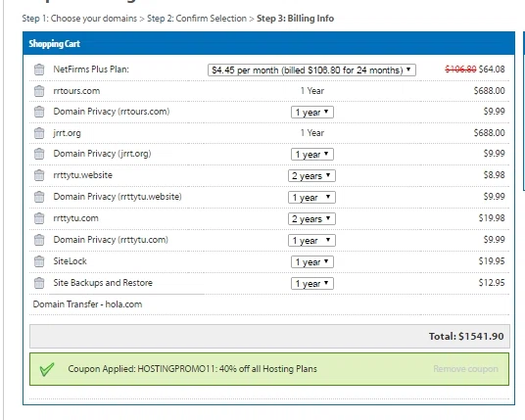
Task: Click $12.95 Site Backups price
Action: 492,283
